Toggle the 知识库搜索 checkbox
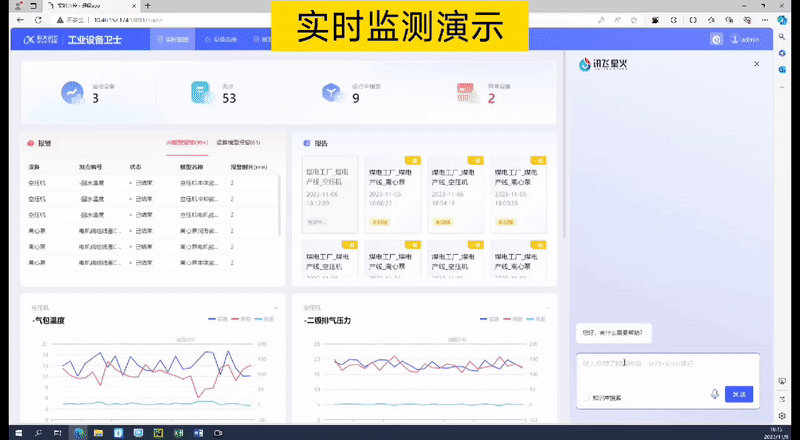800x440 pixels. coord(586,397)
